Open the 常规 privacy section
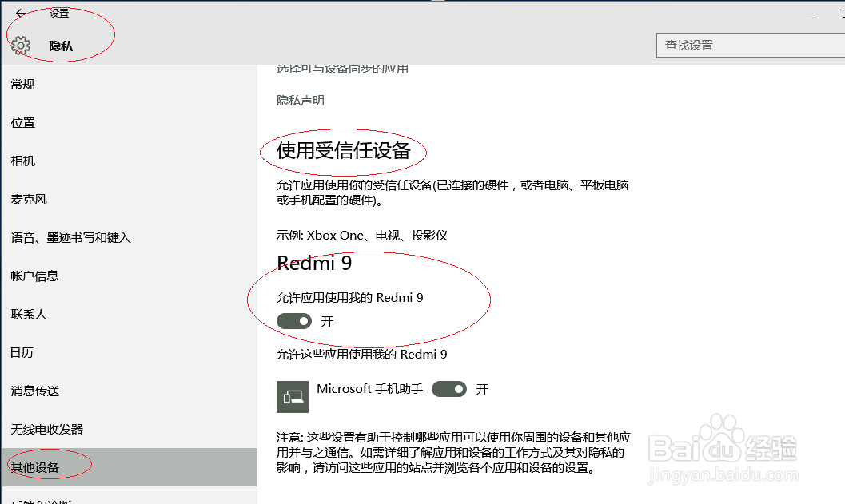The width and height of the screenshot is (845, 504). point(130,85)
